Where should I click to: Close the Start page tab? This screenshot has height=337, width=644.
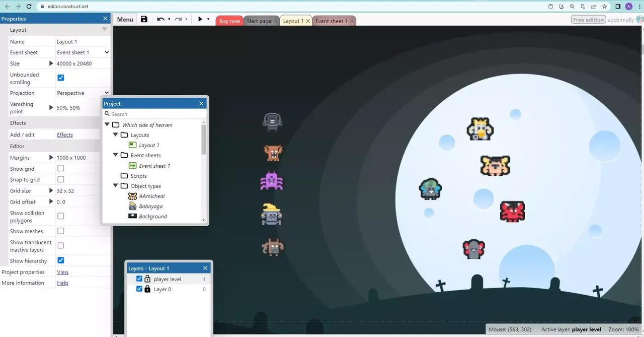pos(276,21)
